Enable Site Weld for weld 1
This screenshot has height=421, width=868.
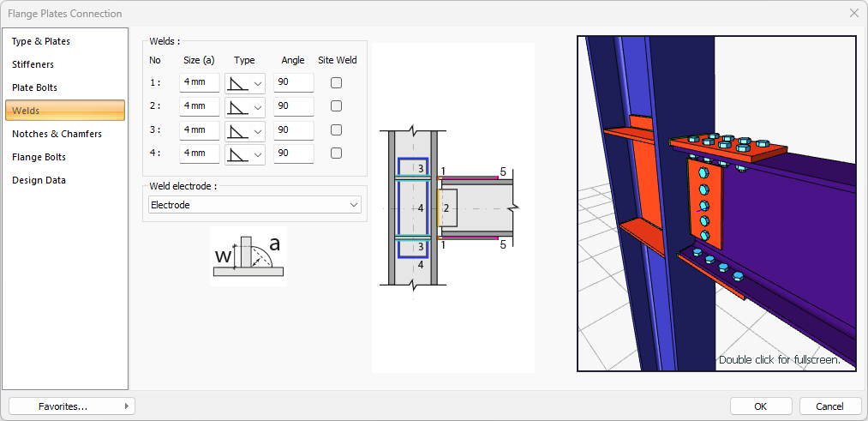click(x=337, y=83)
